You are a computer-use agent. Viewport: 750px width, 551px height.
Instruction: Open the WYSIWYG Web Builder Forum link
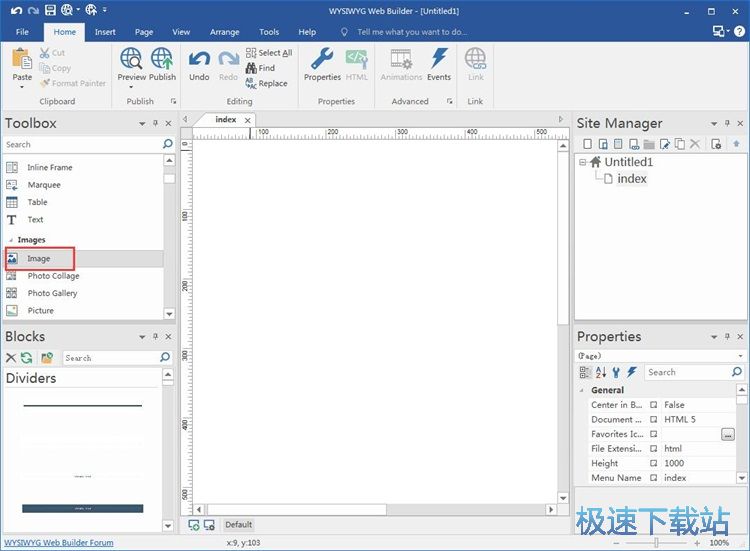[58, 543]
